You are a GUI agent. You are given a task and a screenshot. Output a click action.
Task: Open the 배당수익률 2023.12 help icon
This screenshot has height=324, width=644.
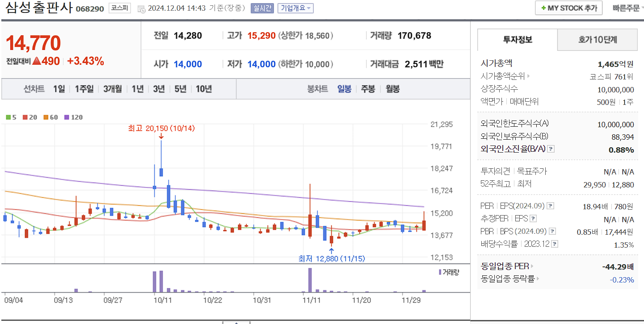tap(554, 244)
